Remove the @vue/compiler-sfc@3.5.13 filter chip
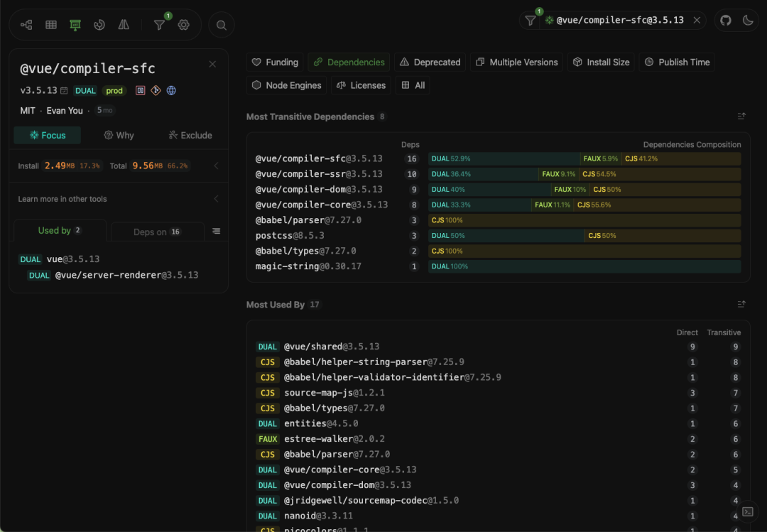This screenshot has width=767, height=532. point(697,20)
